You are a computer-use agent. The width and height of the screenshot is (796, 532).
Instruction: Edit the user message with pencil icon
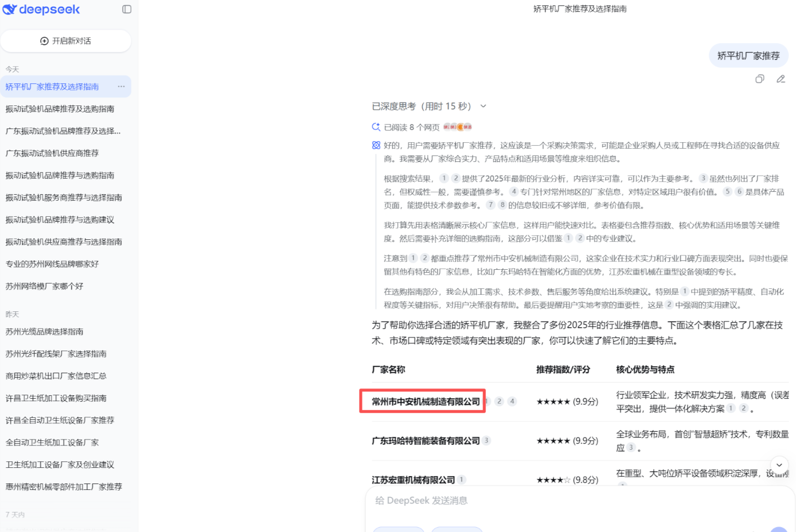click(x=780, y=79)
